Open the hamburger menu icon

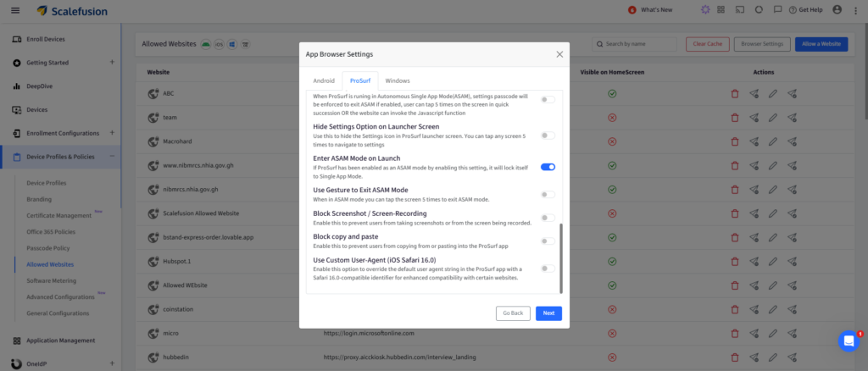[15, 10]
